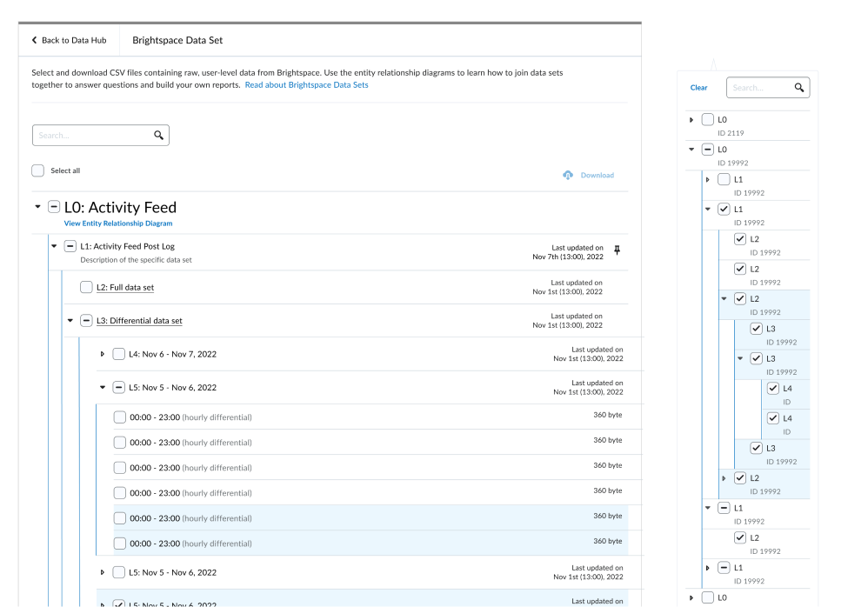Click the pin icon on Activity Feed Post Log

[618, 250]
